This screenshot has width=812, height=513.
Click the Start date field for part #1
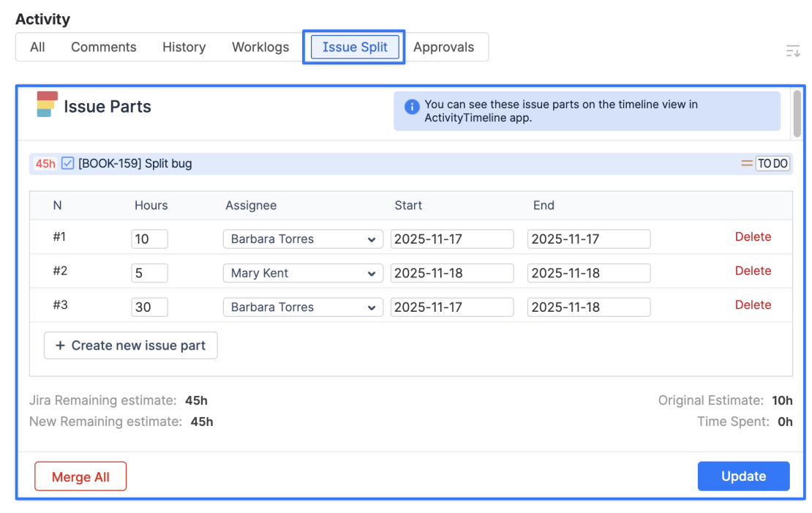tap(452, 239)
